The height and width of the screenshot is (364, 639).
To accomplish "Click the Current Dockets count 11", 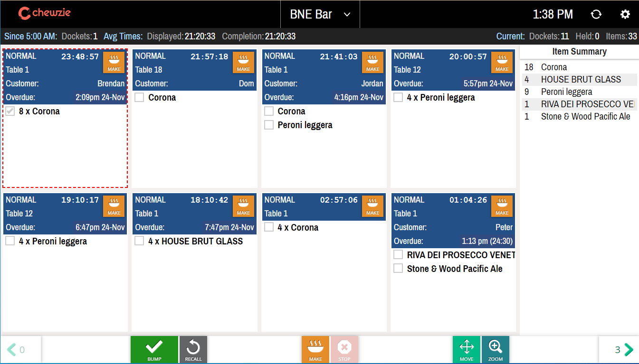I will pyautogui.click(x=565, y=36).
